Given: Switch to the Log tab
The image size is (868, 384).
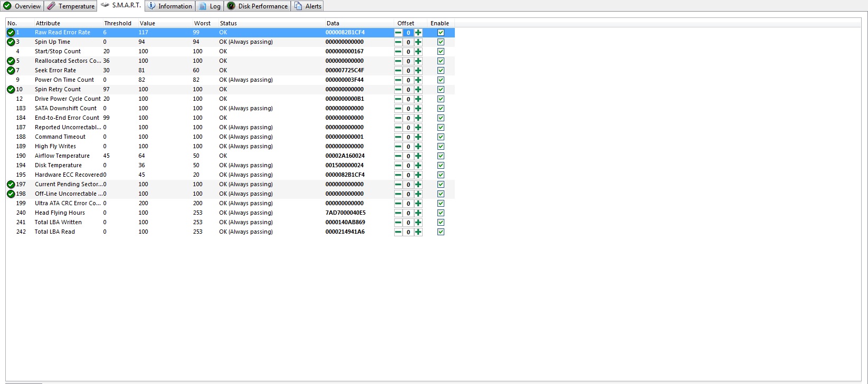Looking at the screenshot, I should click(210, 6).
